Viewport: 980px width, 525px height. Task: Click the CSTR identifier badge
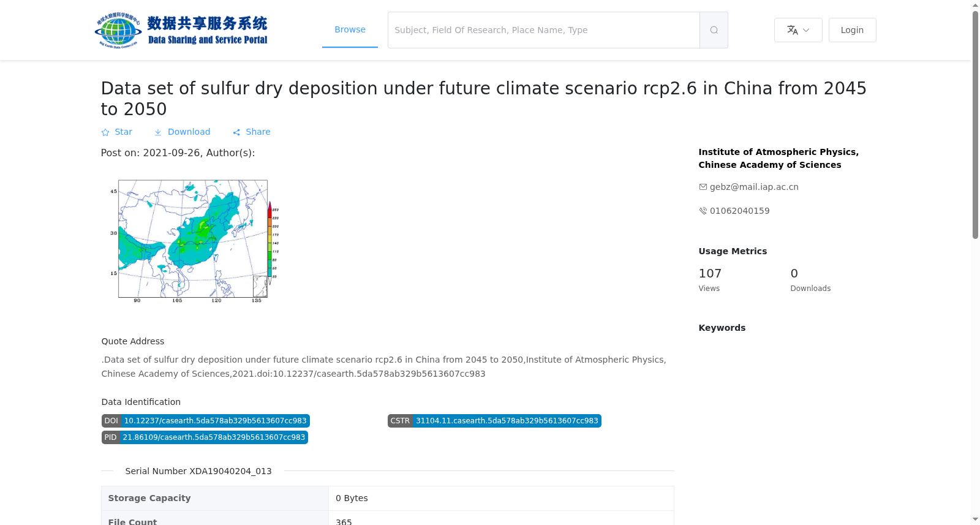click(494, 421)
